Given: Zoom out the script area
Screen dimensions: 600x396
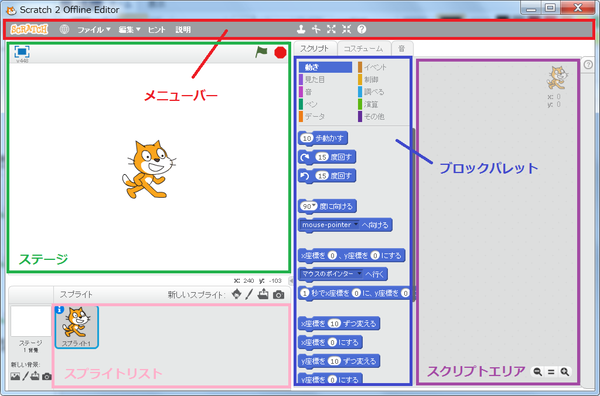Looking at the screenshot, I should pyautogui.click(x=538, y=372).
